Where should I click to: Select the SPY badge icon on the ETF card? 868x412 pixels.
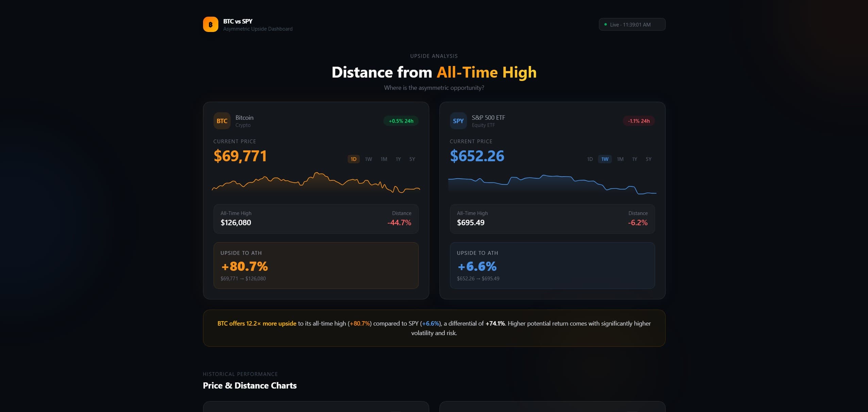pyautogui.click(x=458, y=121)
